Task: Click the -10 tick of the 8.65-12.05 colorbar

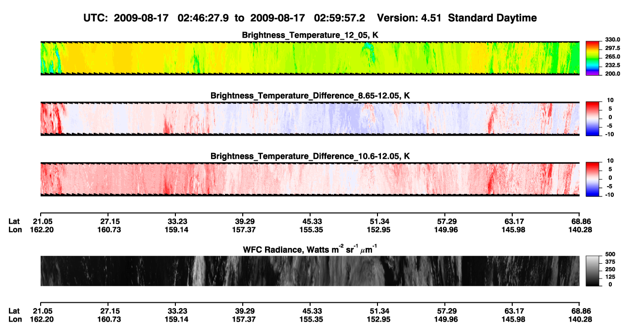Action: tap(609, 134)
